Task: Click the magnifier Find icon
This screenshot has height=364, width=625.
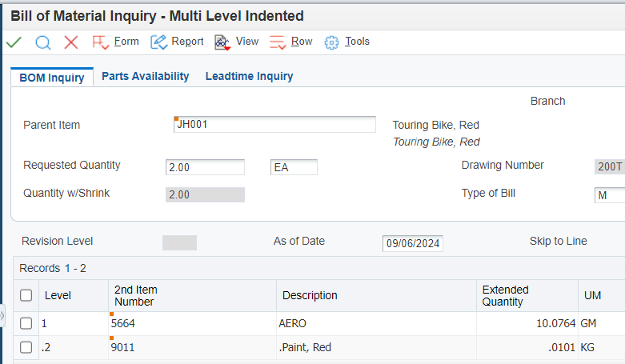Action: (43, 42)
